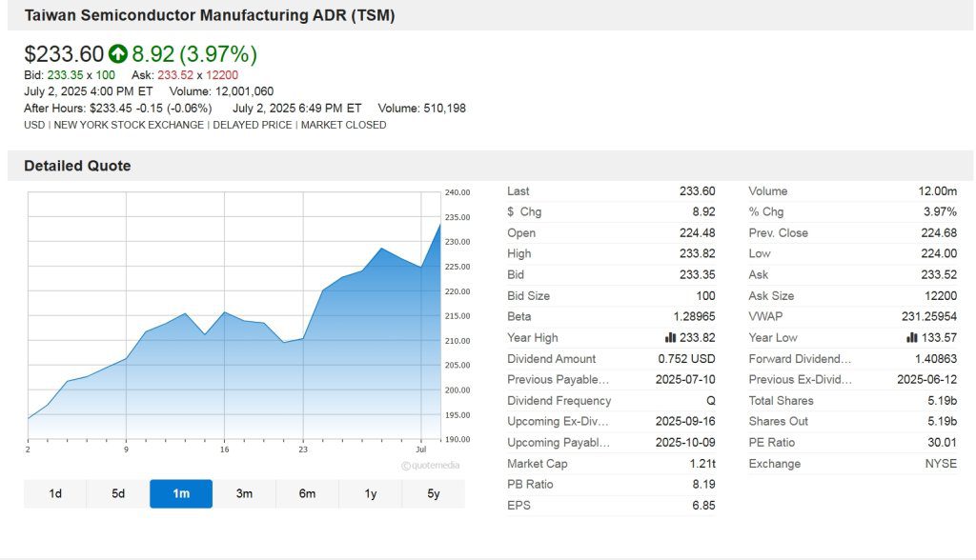Viewport: 976px width, 560px height.
Task: Click the green up-arrow icon beside the price
Action: point(118,54)
